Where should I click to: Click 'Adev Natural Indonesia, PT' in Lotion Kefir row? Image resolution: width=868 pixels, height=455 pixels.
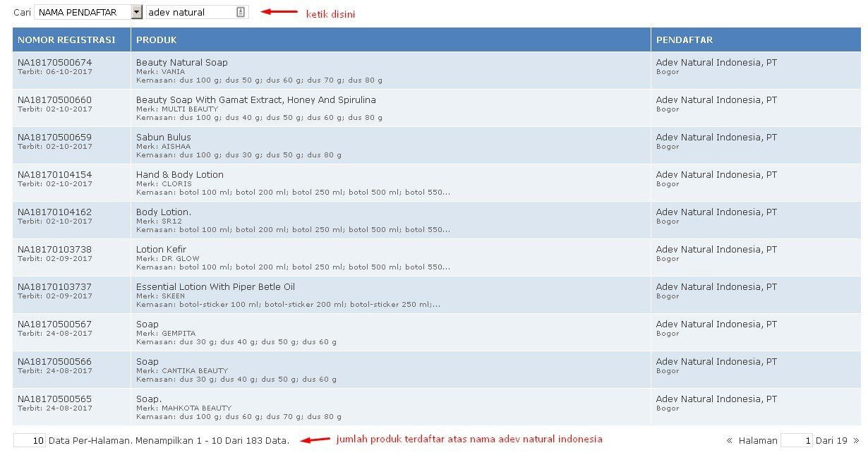pyautogui.click(x=716, y=250)
